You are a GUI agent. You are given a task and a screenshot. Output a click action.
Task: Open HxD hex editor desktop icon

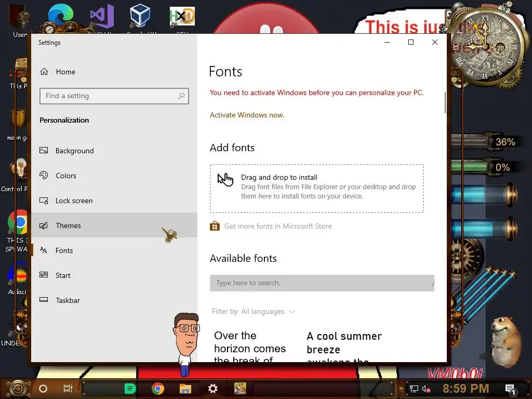click(x=182, y=17)
